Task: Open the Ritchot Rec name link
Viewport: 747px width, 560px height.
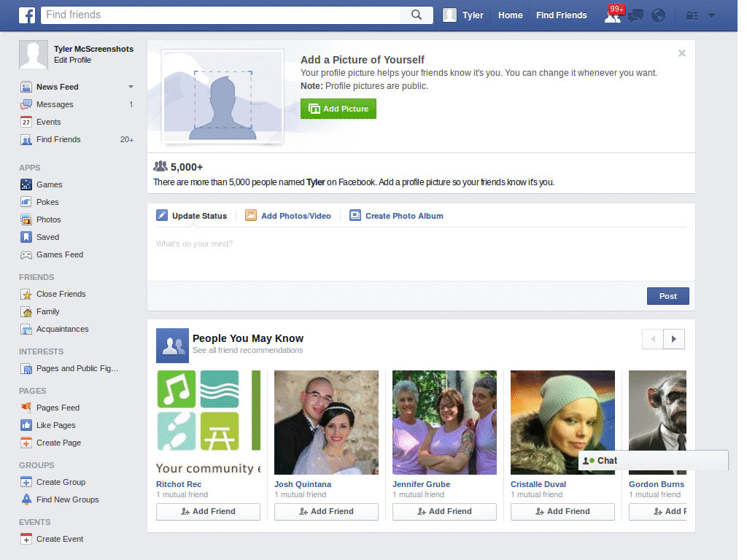Action: pos(179,484)
